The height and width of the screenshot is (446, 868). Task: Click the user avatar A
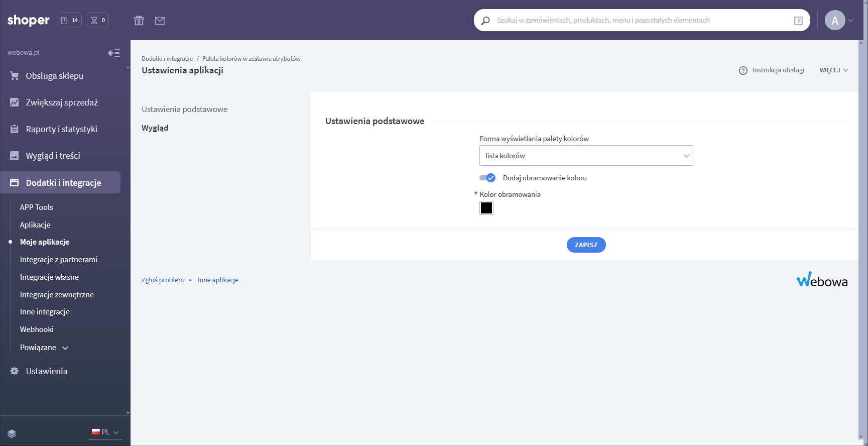point(835,21)
